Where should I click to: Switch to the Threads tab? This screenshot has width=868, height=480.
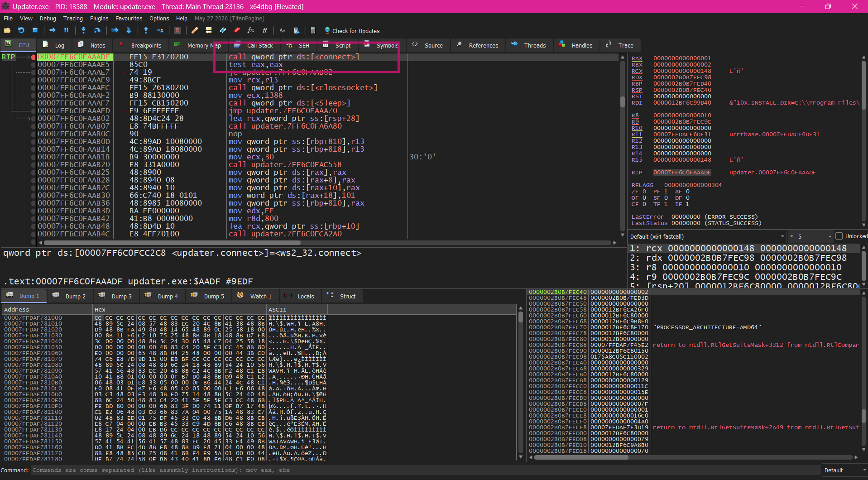[x=528, y=45]
